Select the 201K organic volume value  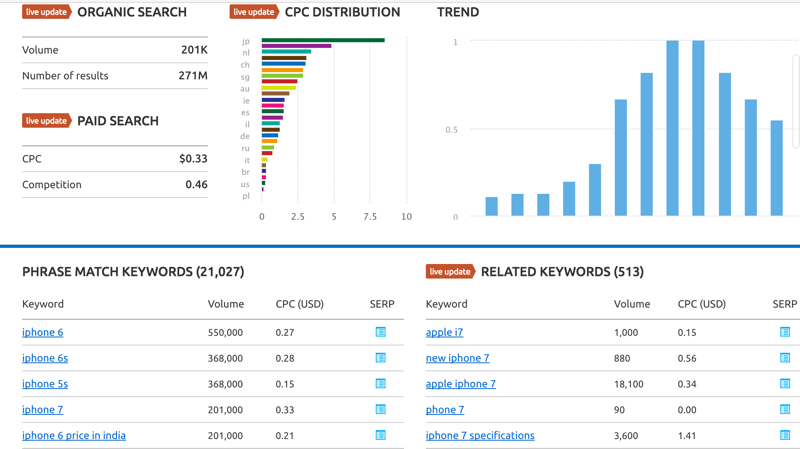(x=194, y=50)
